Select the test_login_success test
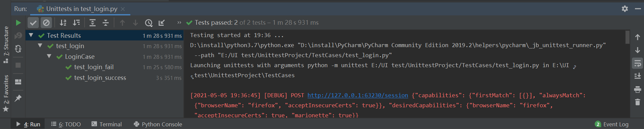Viewport: 644px width, 129px height. 100,78
